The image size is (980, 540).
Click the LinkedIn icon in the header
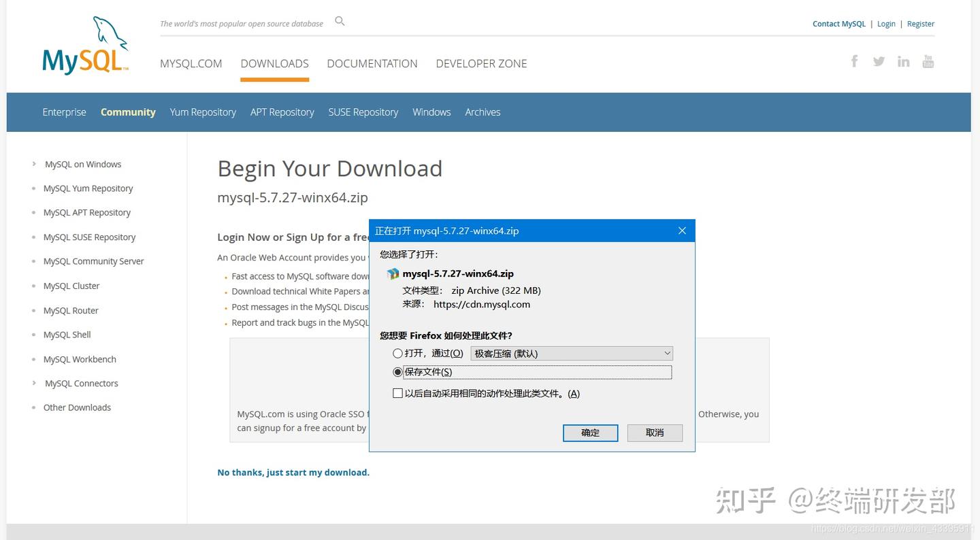903,61
